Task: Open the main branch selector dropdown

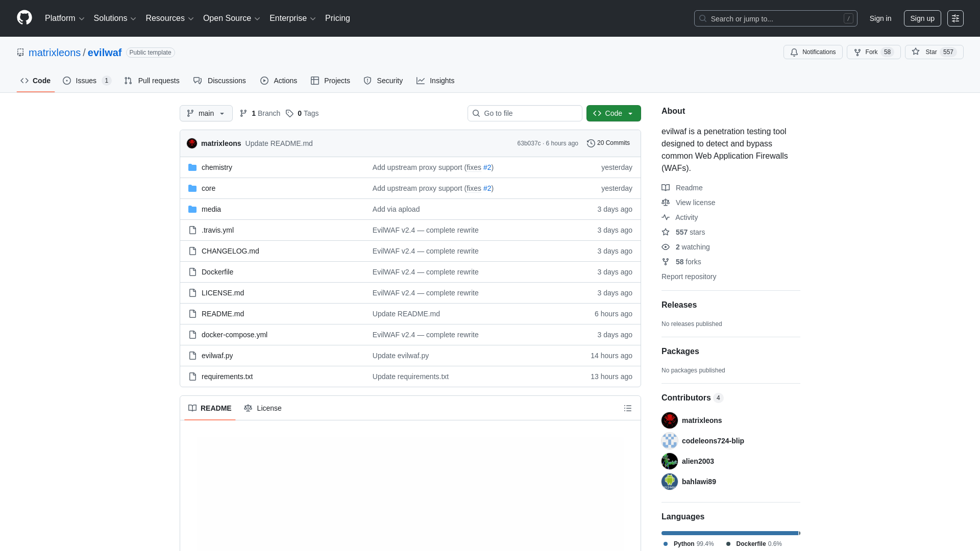Action: click(206, 113)
